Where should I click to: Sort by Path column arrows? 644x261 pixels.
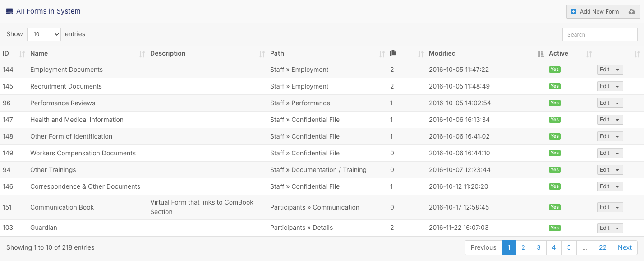click(382, 54)
